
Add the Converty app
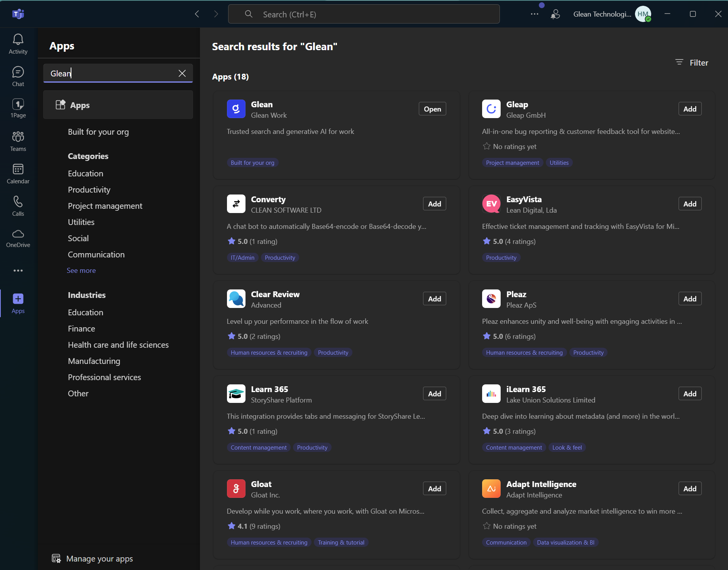pyautogui.click(x=435, y=204)
